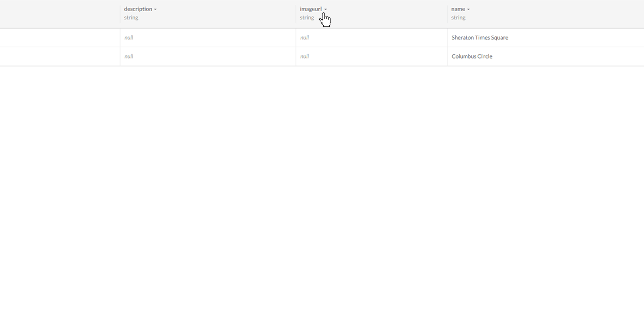The width and height of the screenshot is (644, 330).
Task: Click null description in Sheraton Times Square row
Action: (x=129, y=38)
